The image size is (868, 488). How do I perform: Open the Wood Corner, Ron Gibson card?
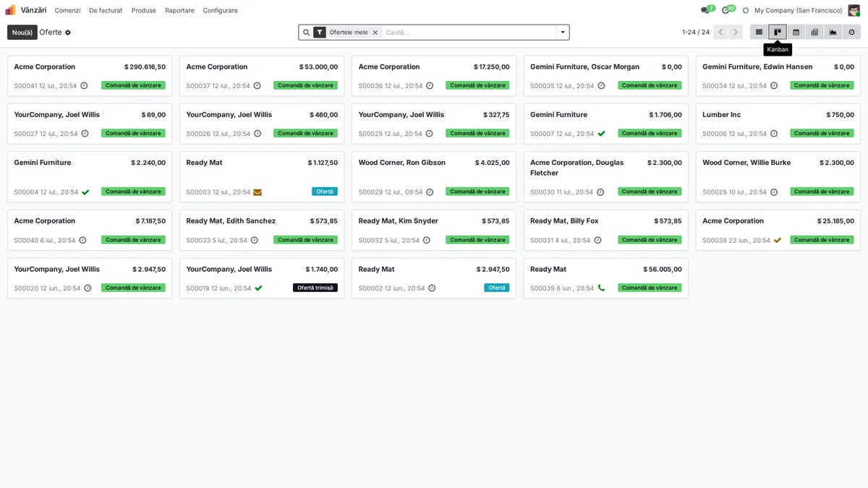tap(434, 177)
